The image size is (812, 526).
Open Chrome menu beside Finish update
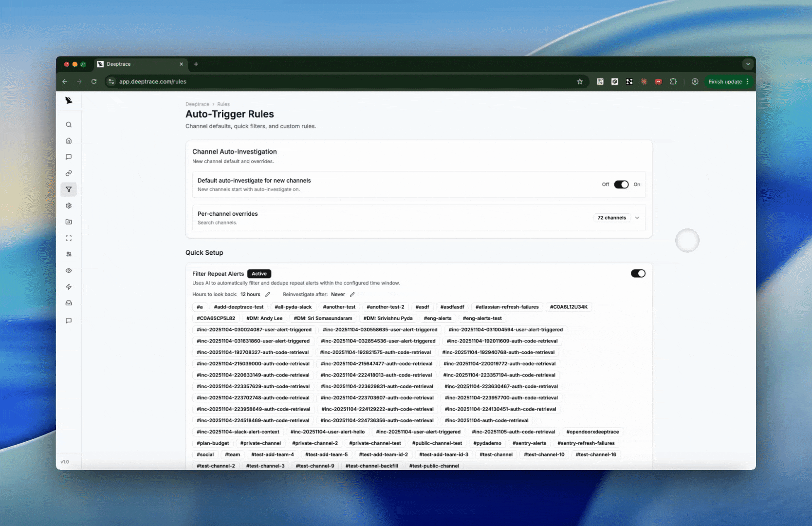(747, 82)
